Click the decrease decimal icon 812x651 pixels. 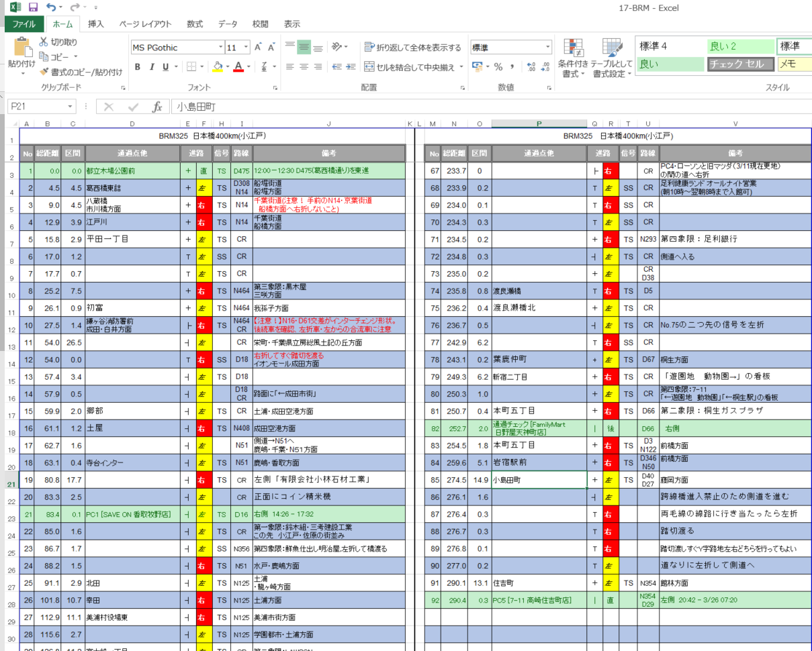coord(546,67)
